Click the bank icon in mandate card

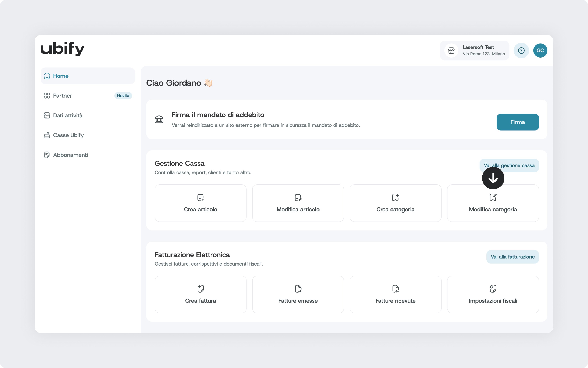point(159,119)
